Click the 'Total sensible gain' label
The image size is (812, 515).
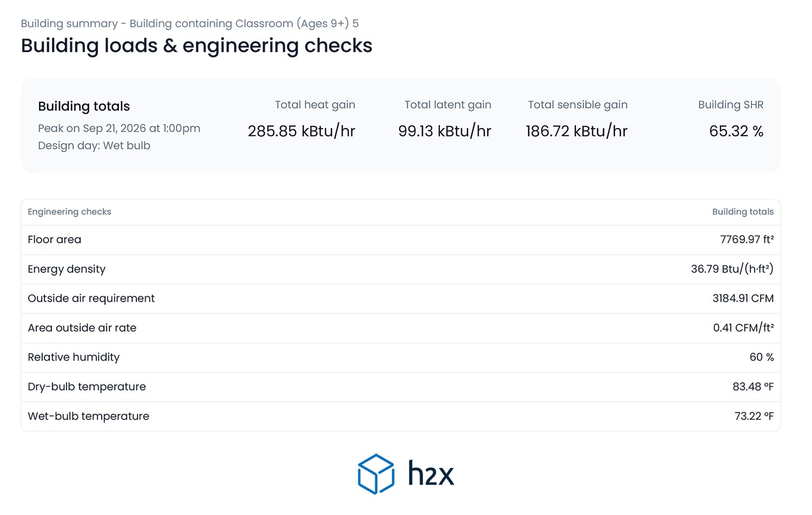578,105
